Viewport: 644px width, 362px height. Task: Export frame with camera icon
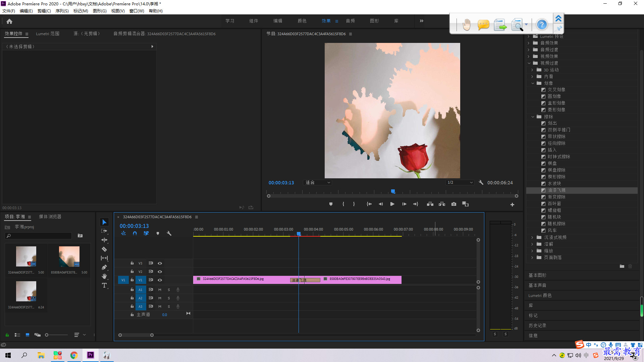coord(454,204)
